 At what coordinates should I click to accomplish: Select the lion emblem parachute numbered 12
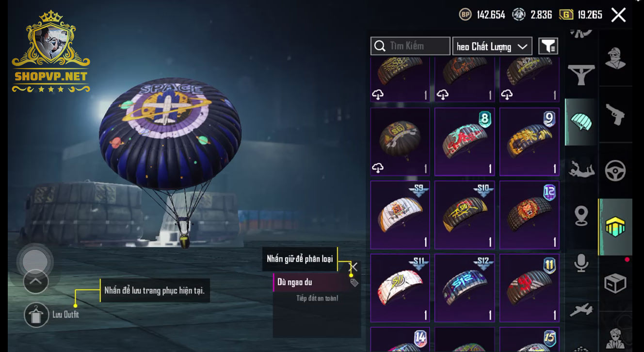[529, 215]
